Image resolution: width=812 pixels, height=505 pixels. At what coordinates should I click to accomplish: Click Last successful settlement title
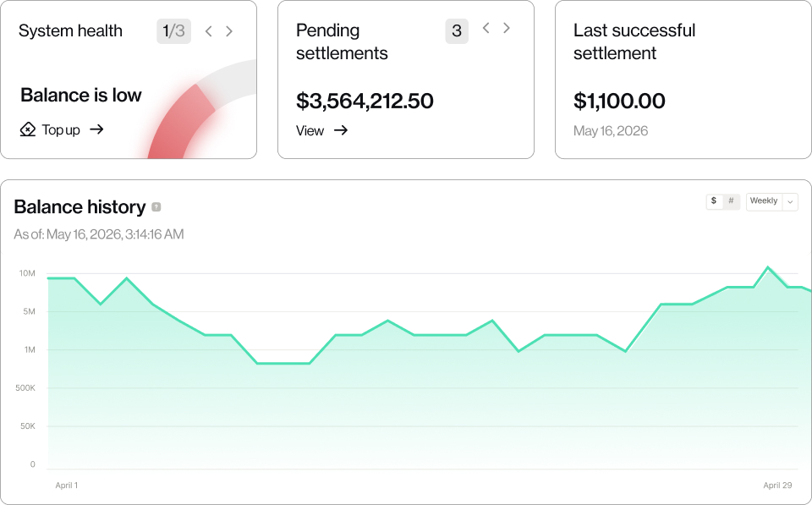point(634,42)
